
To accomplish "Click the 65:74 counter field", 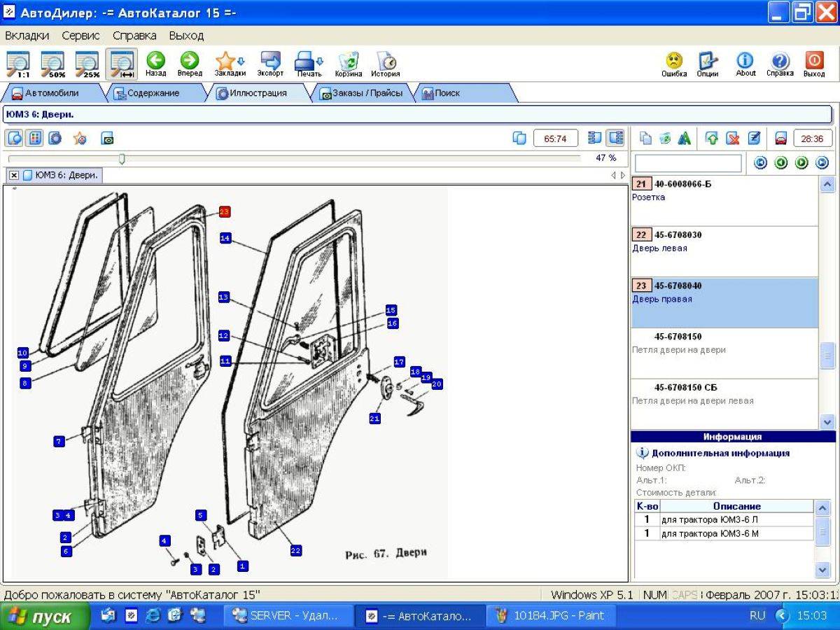I will 555,139.
